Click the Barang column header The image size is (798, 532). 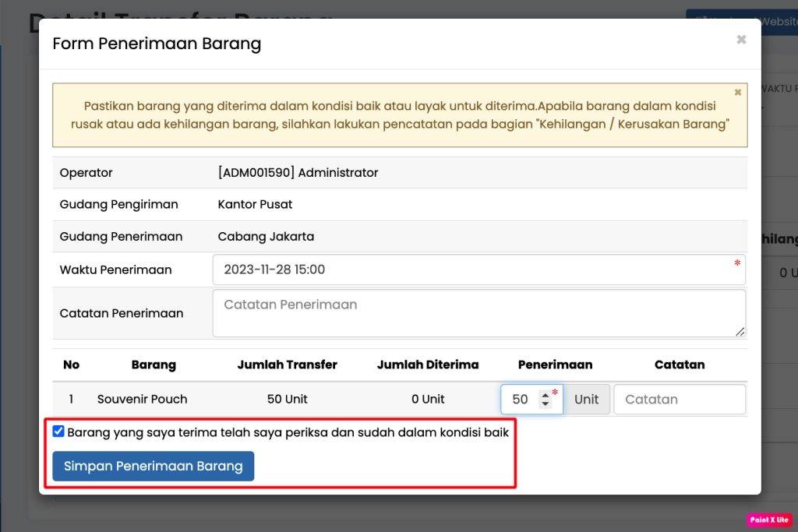point(154,365)
